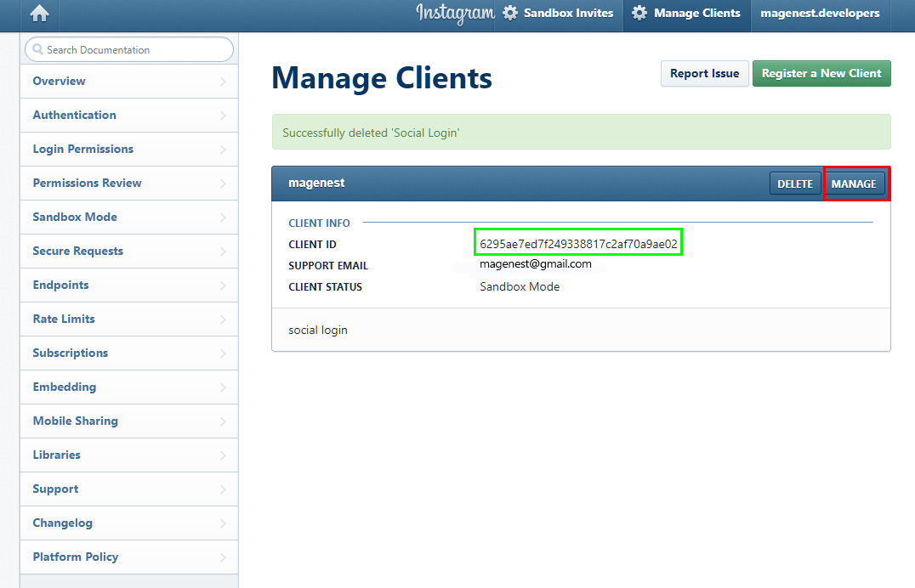The height and width of the screenshot is (588, 915).
Task: Click the support email magenest@gmail.com
Action: [x=535, y=263]
